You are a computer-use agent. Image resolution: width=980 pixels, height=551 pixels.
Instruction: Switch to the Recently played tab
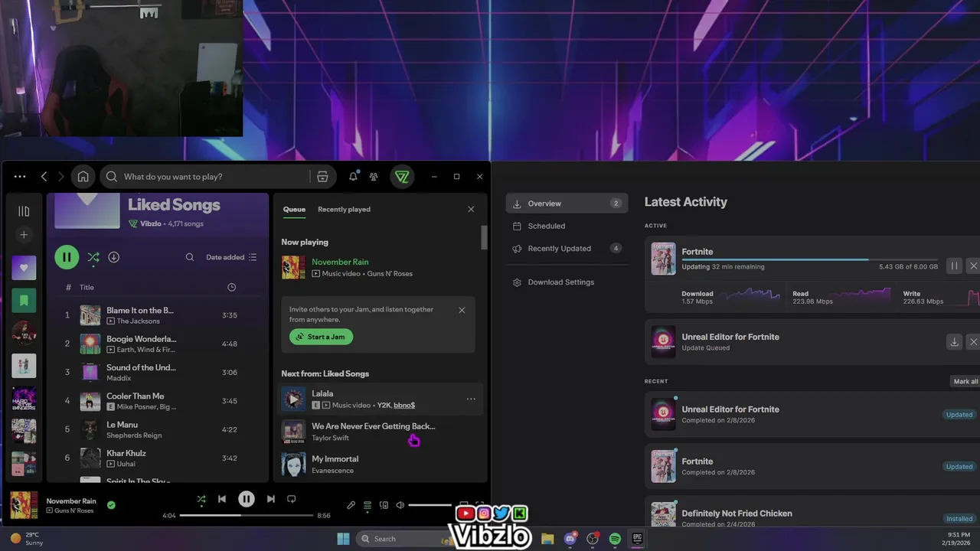coord(344,209)
